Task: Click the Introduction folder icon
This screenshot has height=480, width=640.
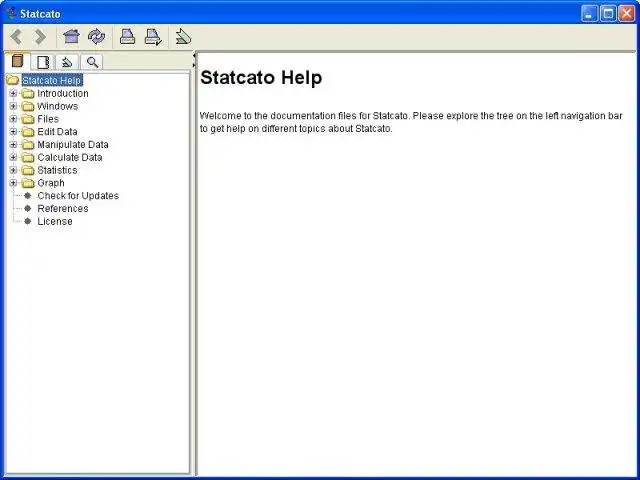Action: (28, 94)
